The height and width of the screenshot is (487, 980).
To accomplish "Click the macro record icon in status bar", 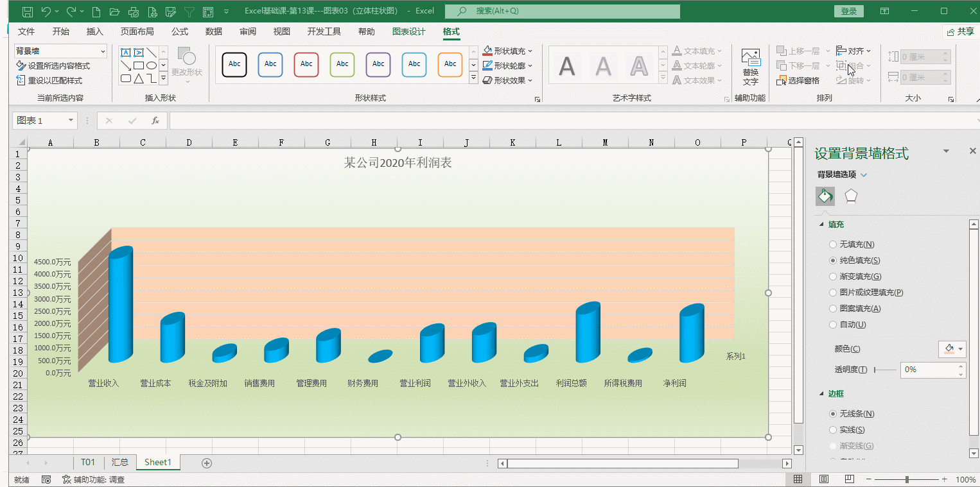I will 46,479.
